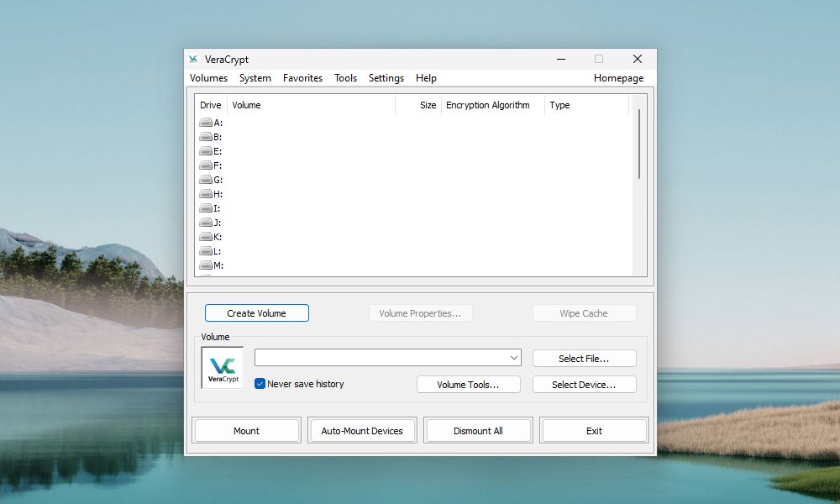840x504 pixels.
Task: Open the Favorites menu
Action: pyautogui.click(x=302, y=78)
